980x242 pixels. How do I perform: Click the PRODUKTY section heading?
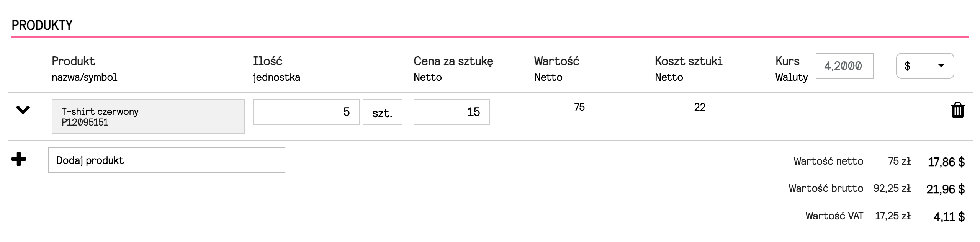point(42,25)
